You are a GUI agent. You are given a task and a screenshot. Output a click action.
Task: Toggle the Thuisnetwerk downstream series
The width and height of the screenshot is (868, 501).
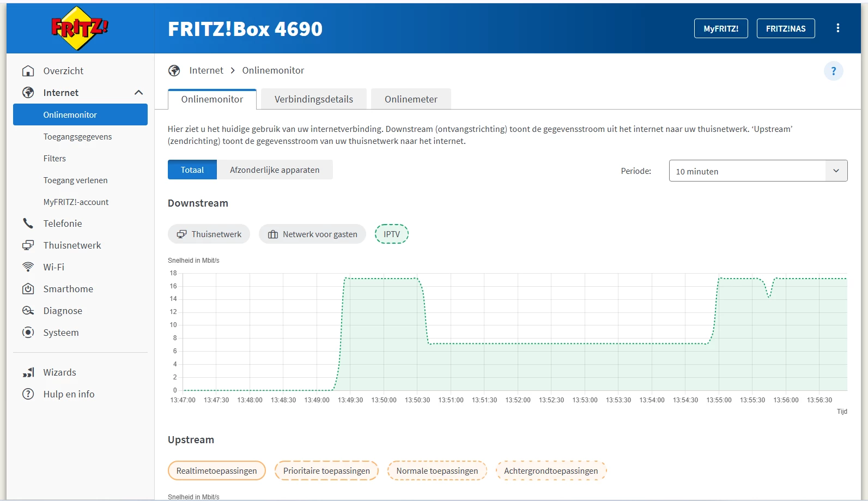click(209, 234)
